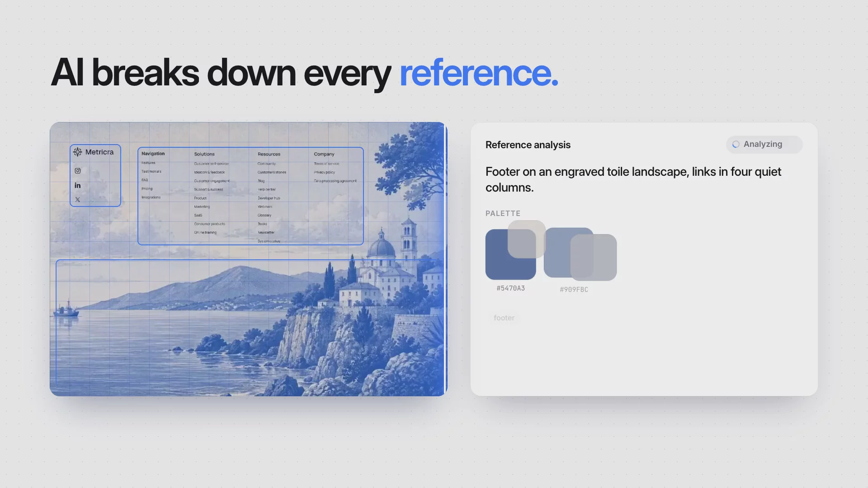The height and width of the screenshot is (488, 868).
Task: Open the Integrations footer link
Action: pyautogui.click(x=151, y=197)
